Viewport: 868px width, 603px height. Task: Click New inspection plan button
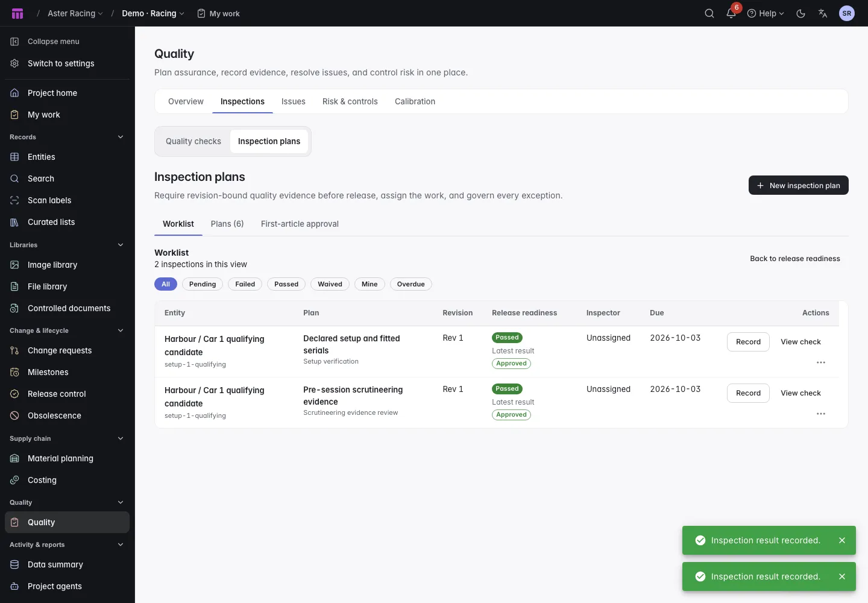click(799, 185)
